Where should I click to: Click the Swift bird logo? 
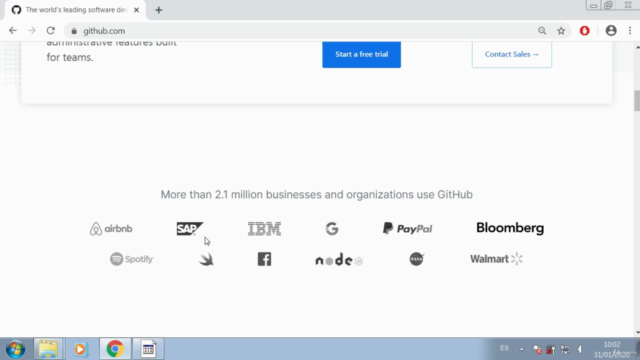pyautogui.click(x=206, y=259)
